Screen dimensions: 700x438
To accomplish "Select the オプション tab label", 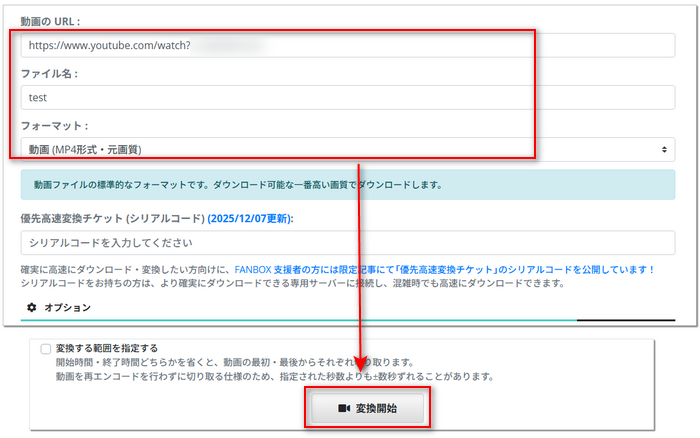I will point(67,308).
